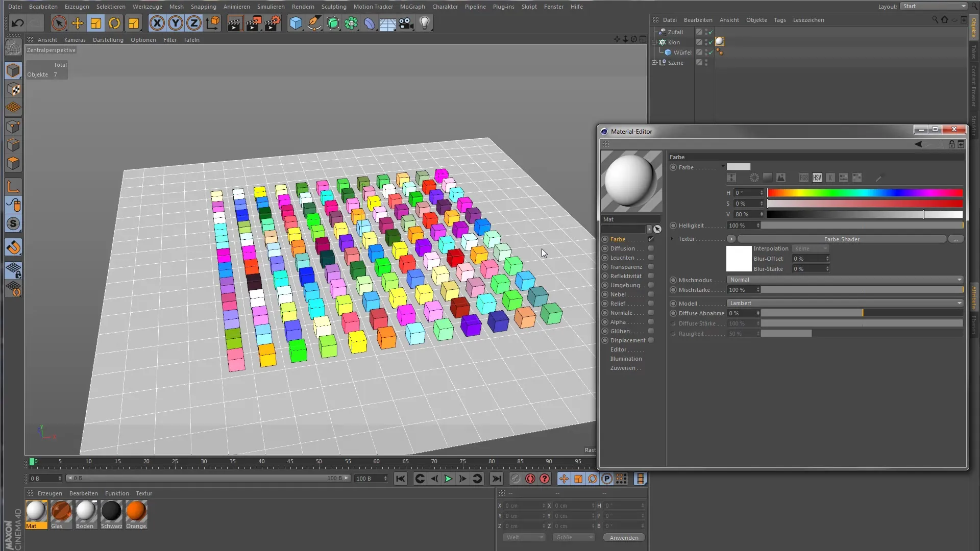The height and width of the screenshot is (551, 980).
Task: Enable the Texture mode icon
Action: (x=14, y=89)
